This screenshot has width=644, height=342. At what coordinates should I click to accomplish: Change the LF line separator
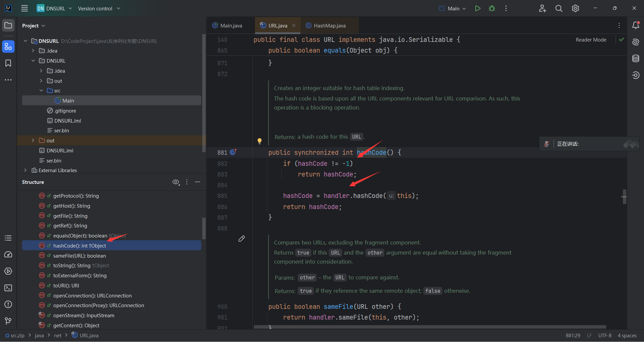pyautogui.click(x=589, y=335)
